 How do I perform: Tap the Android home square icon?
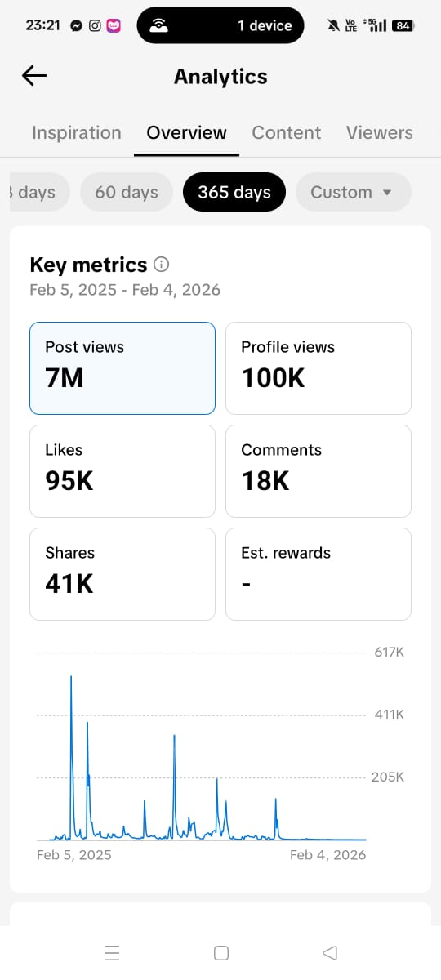(x=220, y=952)
